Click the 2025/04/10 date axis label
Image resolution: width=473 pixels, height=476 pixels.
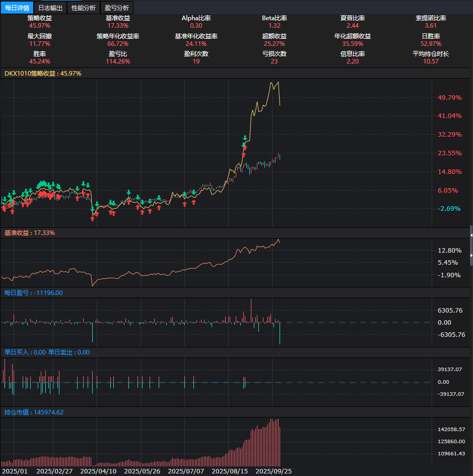(x=98, y=471)
